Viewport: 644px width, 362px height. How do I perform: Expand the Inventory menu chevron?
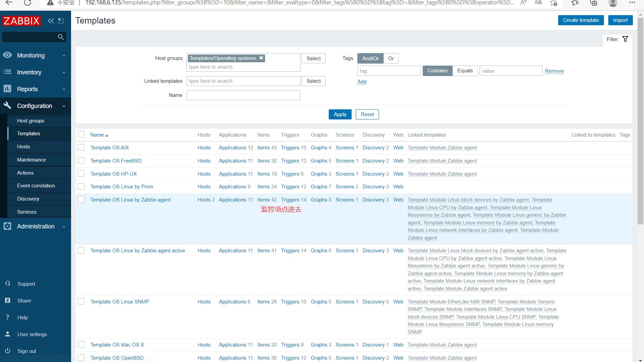click(64, 72)
